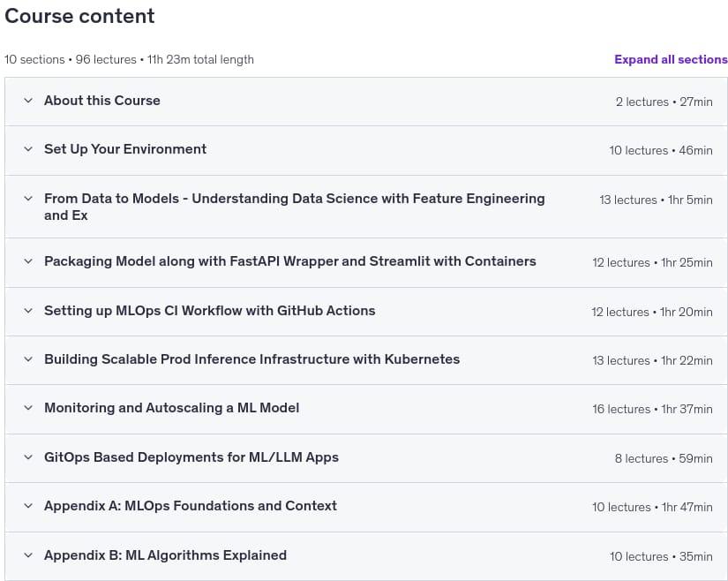Select GitOps Based Deployments for ML/LLM Apps

tap(191, 457)
